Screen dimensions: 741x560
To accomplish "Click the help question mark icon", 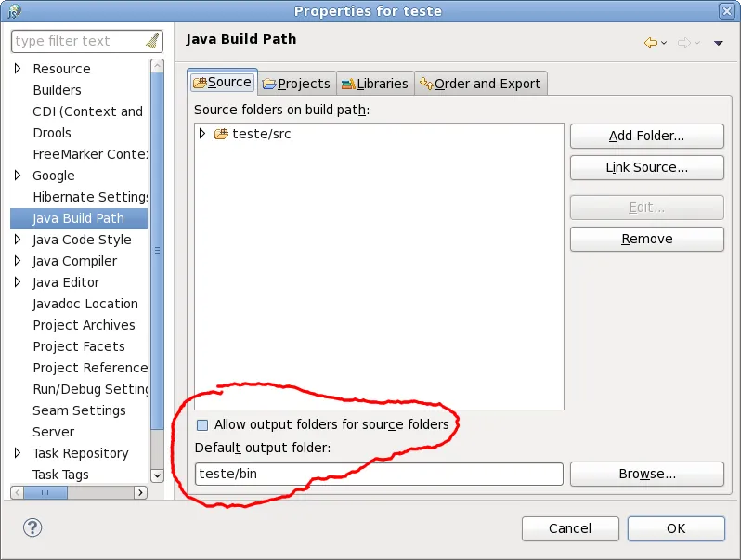I will point(32,527).
